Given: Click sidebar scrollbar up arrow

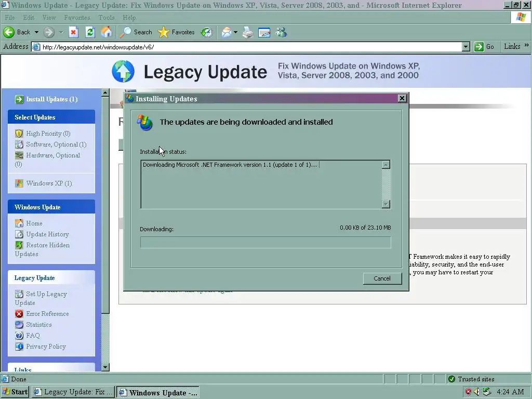Looking at the screenshot, I should tap(105, 92).
